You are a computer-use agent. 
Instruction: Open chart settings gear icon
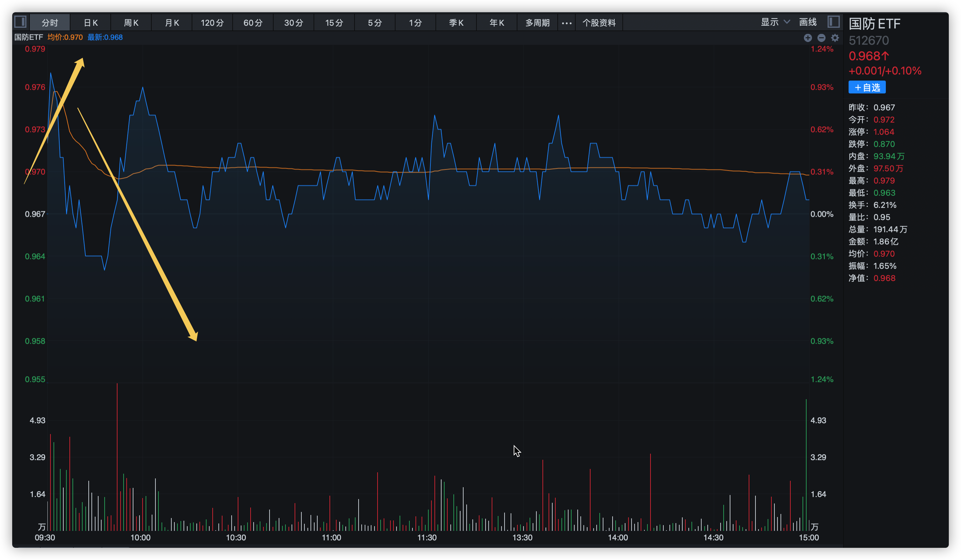point(835,38)
